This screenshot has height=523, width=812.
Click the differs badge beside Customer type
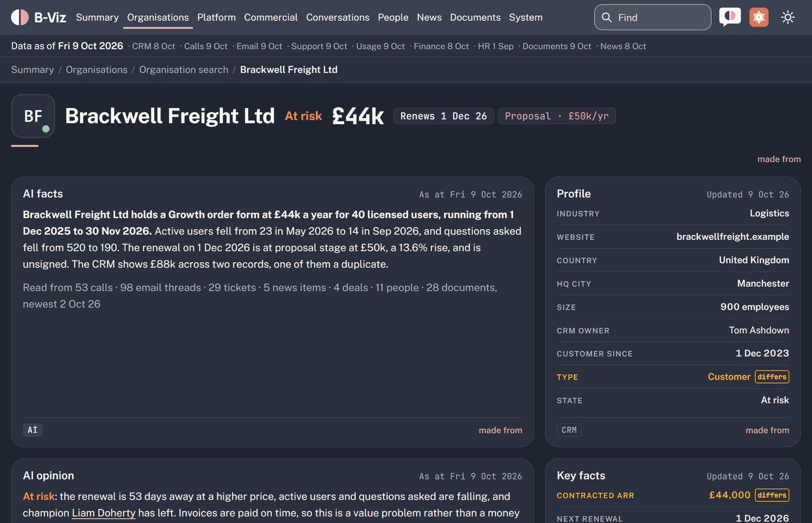coord(772,377)
